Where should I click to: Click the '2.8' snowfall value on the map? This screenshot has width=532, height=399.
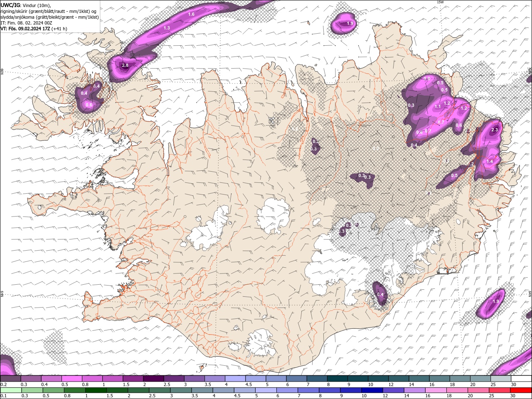coord(125,66)
